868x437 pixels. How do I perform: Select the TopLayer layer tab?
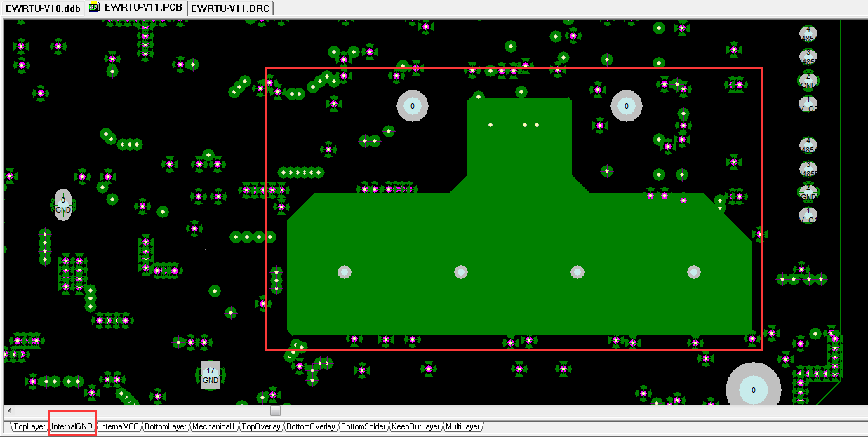29,426
